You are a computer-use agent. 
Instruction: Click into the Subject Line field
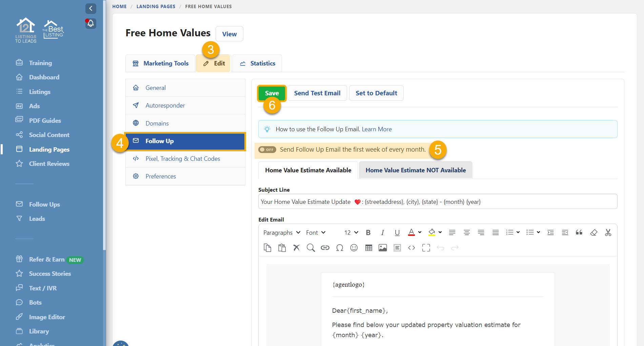(437, 202)
